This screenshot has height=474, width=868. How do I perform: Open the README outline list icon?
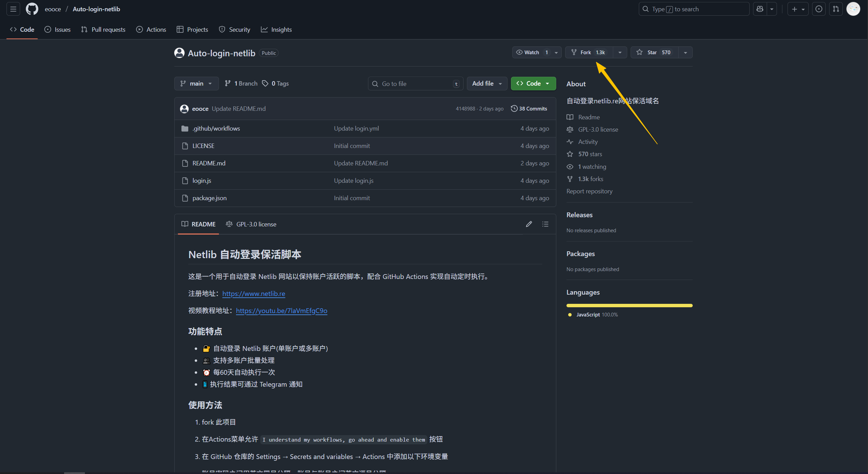click(x=545, y=224)
